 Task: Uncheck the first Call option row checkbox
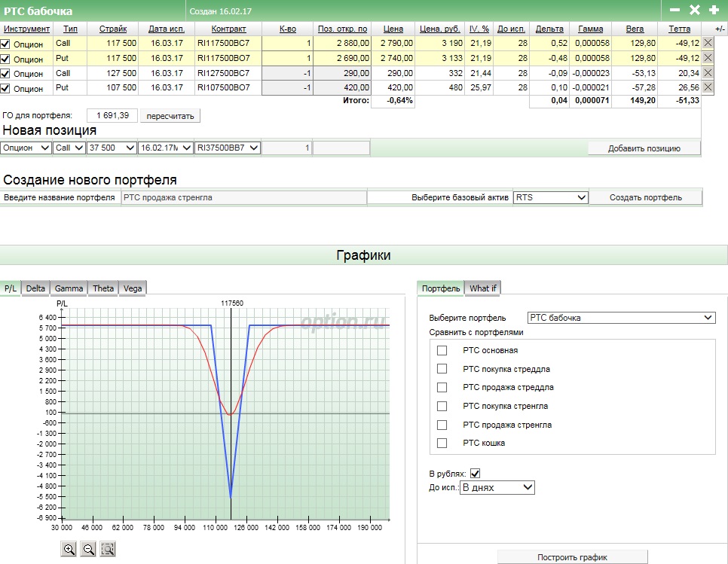6,44
